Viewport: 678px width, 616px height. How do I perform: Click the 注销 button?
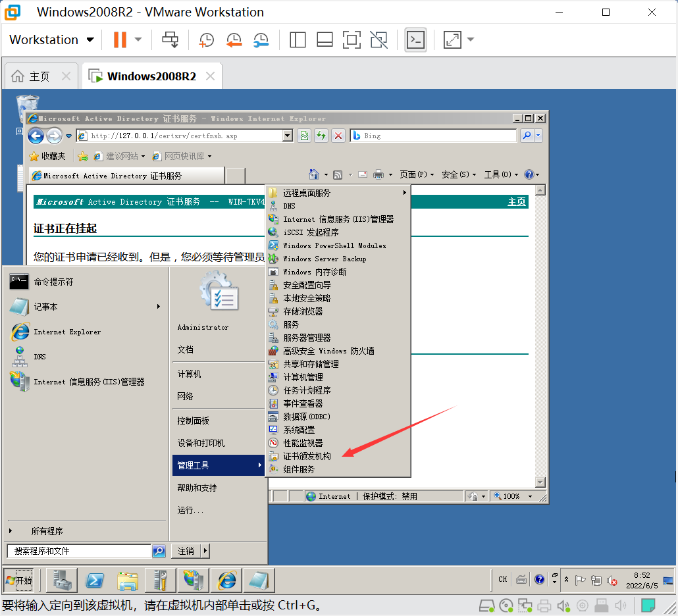(186, 551)
